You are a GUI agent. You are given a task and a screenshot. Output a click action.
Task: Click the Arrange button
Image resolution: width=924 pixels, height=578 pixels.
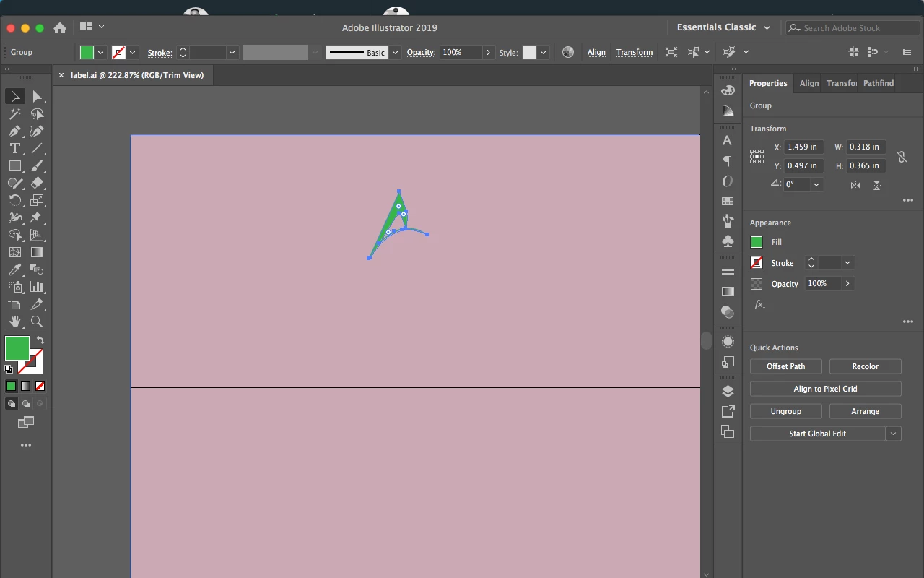click(x=866, y=411)
